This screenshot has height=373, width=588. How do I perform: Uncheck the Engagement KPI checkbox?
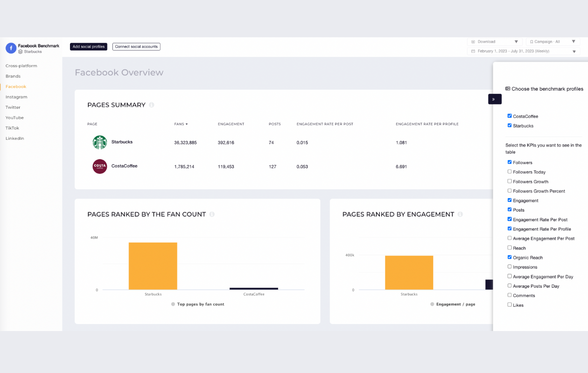(x=510, y=200)
